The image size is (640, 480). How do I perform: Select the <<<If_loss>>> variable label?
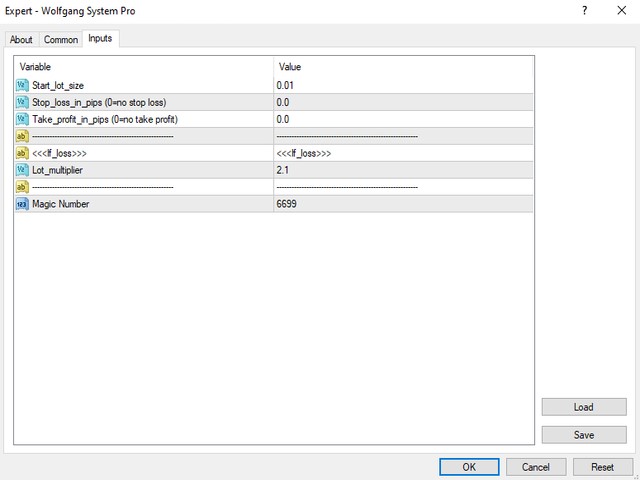click(59, 153)
